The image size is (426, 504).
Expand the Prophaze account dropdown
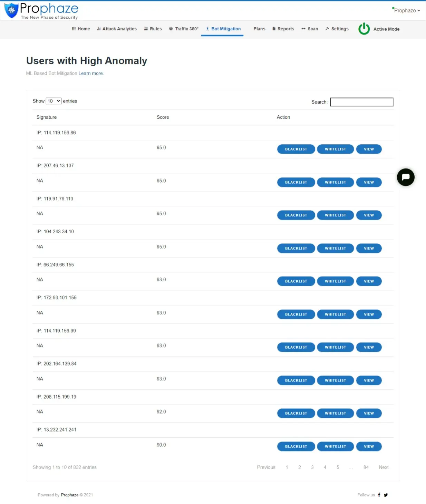[407, 11]
